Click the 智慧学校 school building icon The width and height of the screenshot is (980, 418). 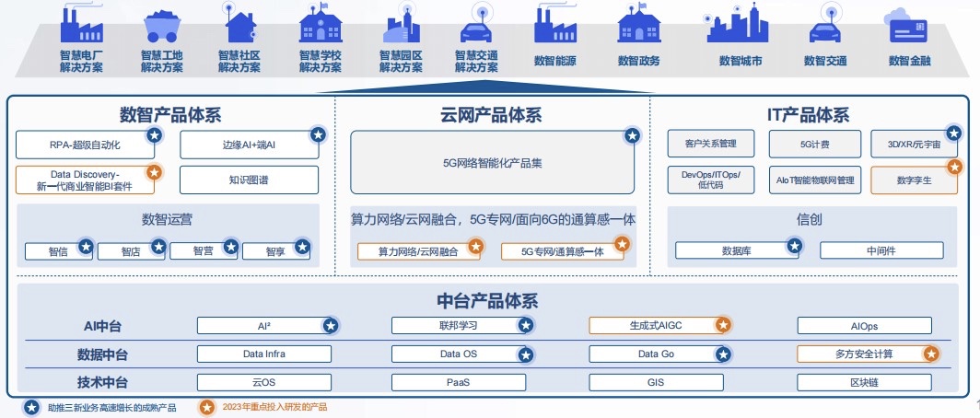321,23
